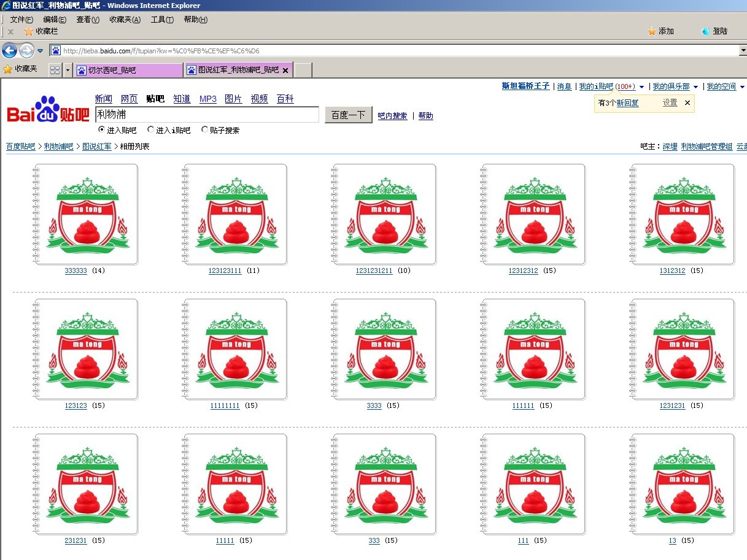
Task: Select the 贴子搜索 radio button
Action: (x=205, y=130)
